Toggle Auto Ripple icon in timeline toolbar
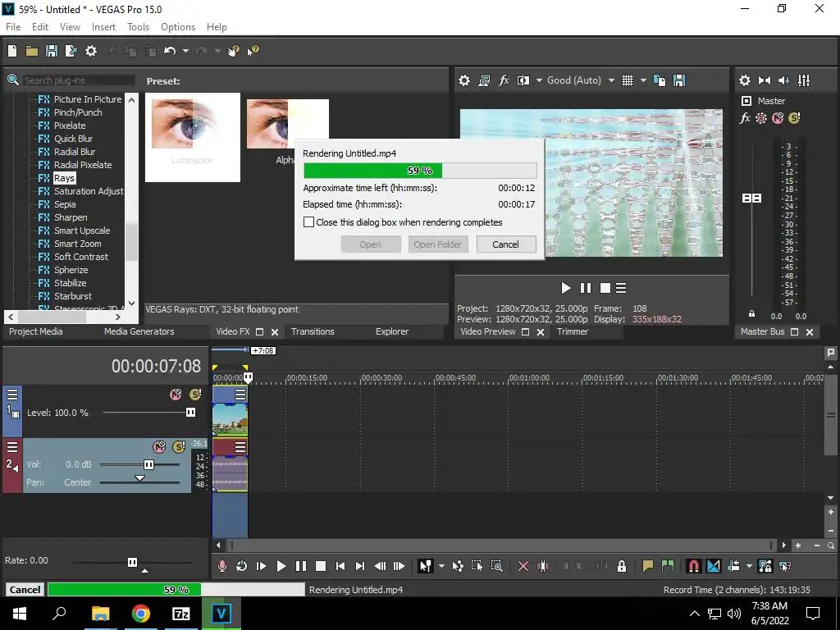The width and height of the screenshot is (840, 630). (733, 566)
